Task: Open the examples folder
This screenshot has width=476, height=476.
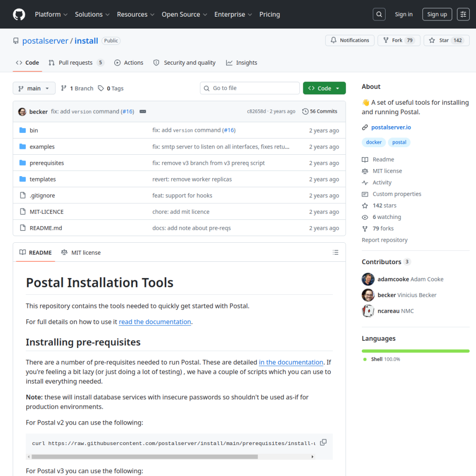Action: (42, 147)
